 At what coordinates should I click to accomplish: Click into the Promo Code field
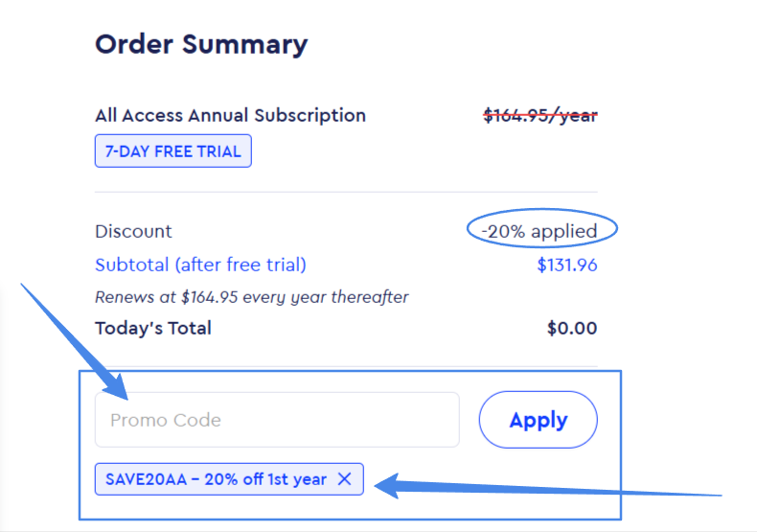[277, 420]
